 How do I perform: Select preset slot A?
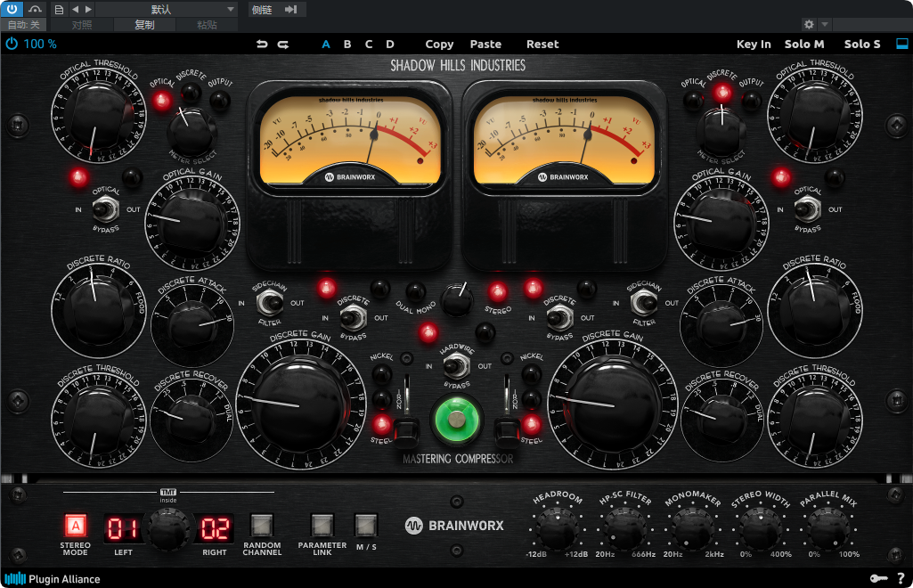pyautogui.click(x=326, y=45)
